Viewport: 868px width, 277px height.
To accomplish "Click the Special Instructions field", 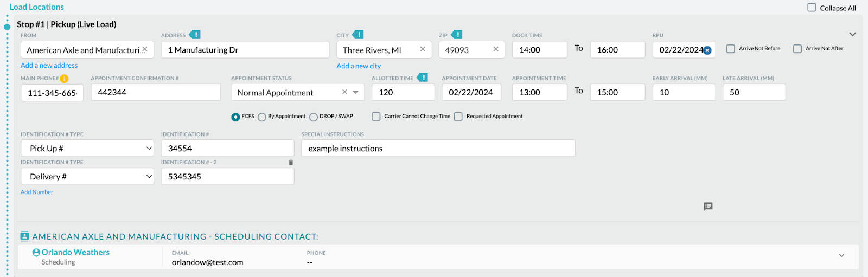I will point(438,149).
